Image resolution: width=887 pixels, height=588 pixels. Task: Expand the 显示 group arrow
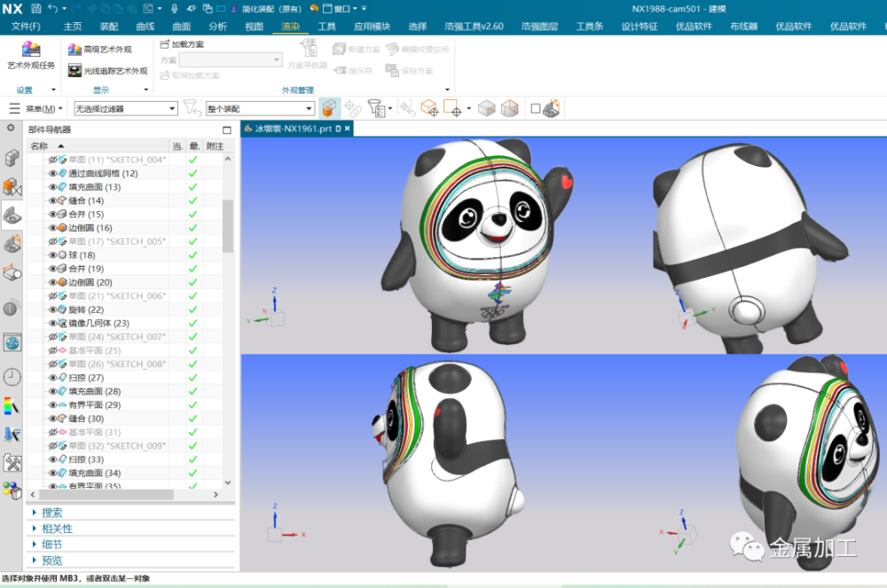coord(146,90)
